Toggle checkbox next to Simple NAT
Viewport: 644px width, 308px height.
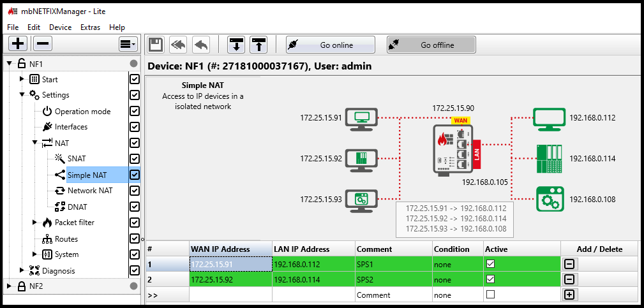pyautogui.click(x=135, y=175)
